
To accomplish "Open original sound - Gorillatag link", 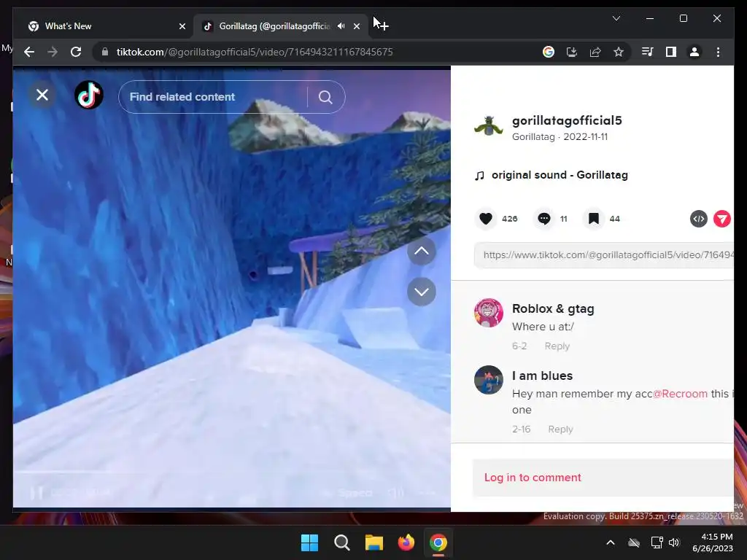I will (x=560, y=175).
